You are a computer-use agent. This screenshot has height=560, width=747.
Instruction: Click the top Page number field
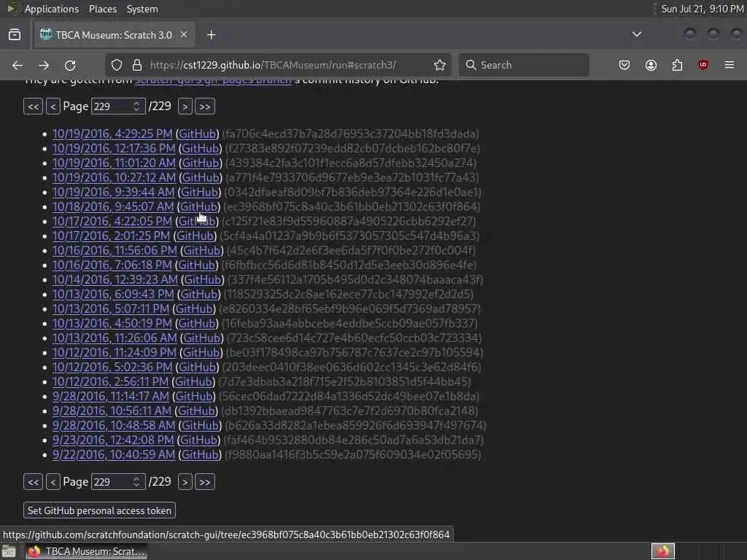tap(117, 106)
